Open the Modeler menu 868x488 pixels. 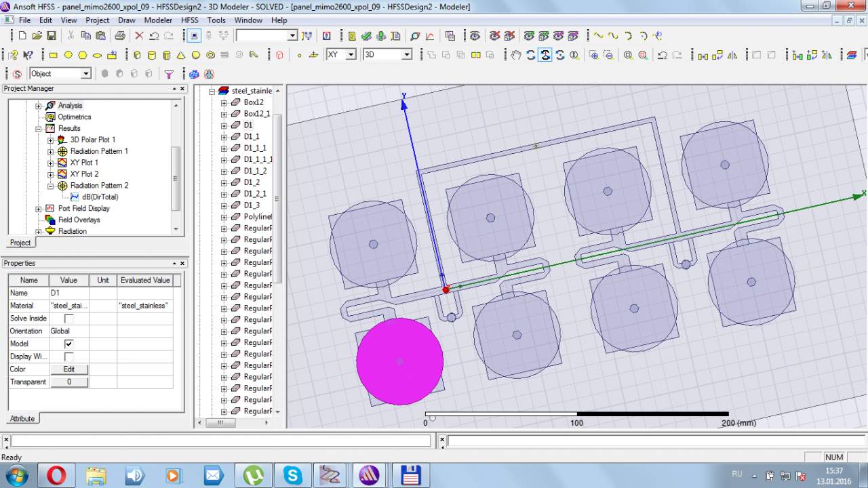pos(158,20)
